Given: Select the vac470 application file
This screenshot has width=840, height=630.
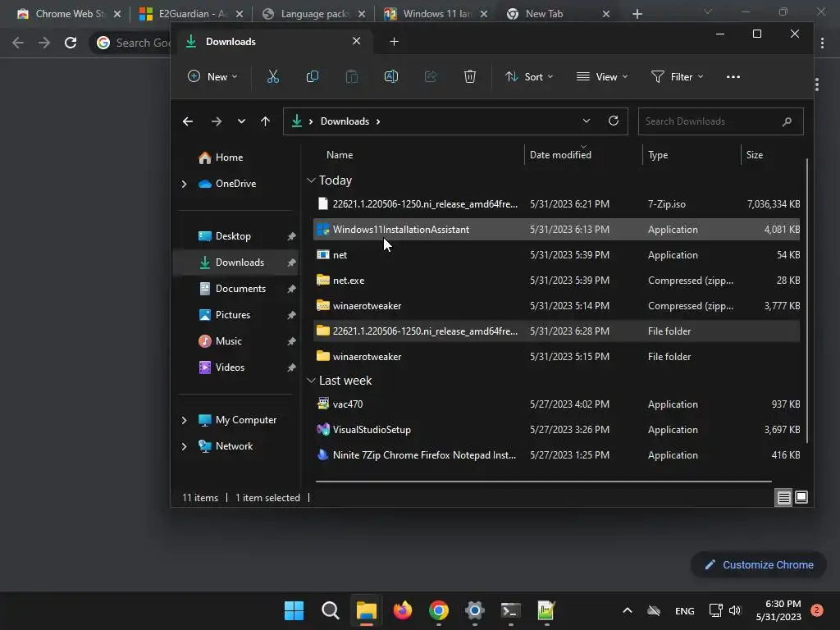Looking at the screenshot, I should click(557, 404).
